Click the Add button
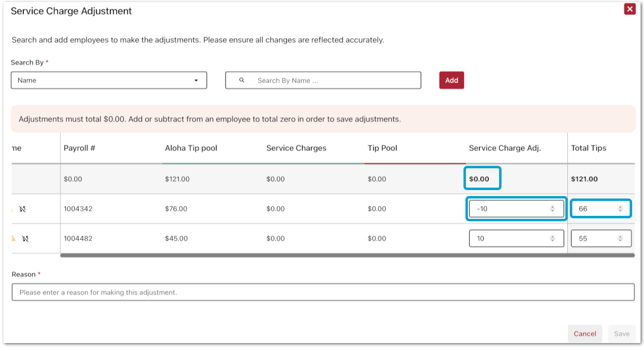 [451, 80]
